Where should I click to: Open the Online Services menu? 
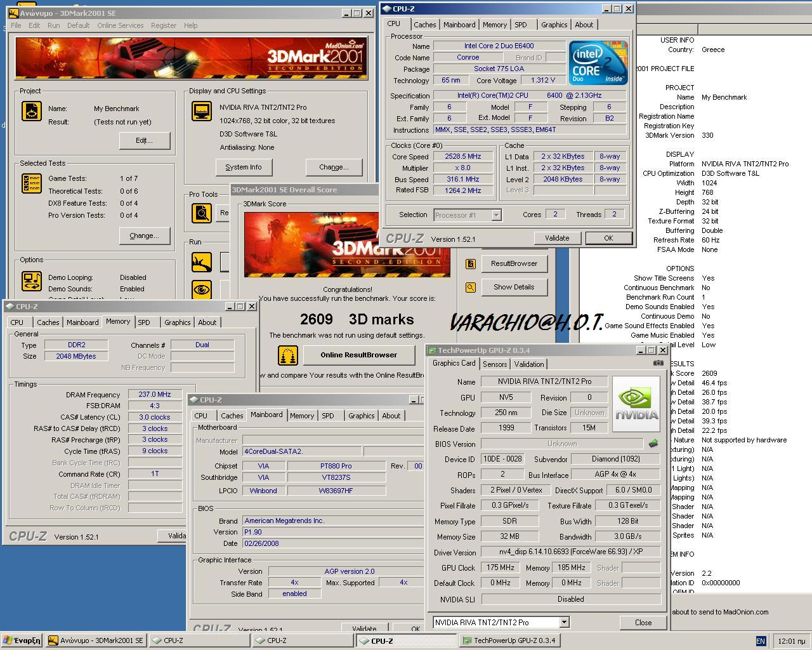121,25
